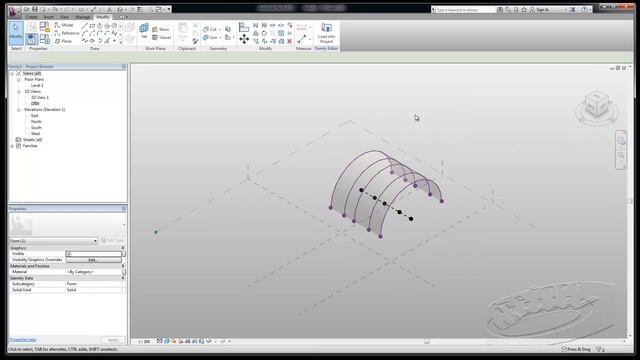Open the Properties help link
Viewport: 640px width, 360px height.
coord(22,340)
